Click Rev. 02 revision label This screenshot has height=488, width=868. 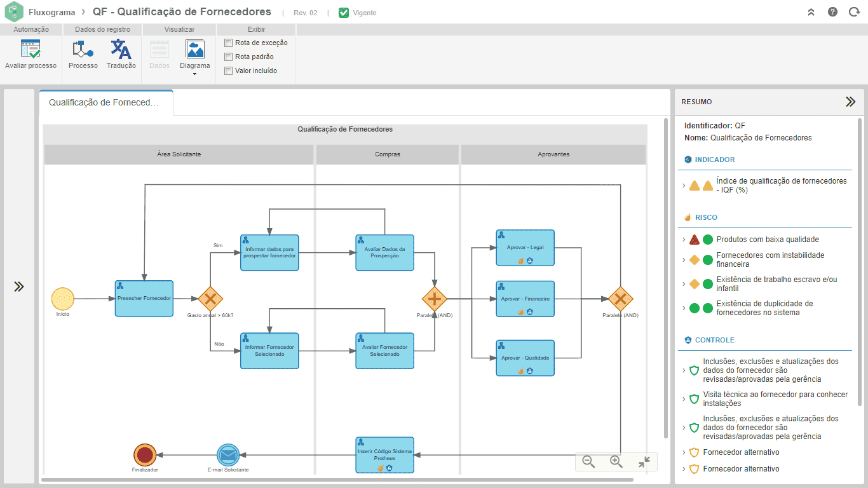coord(306,13)
